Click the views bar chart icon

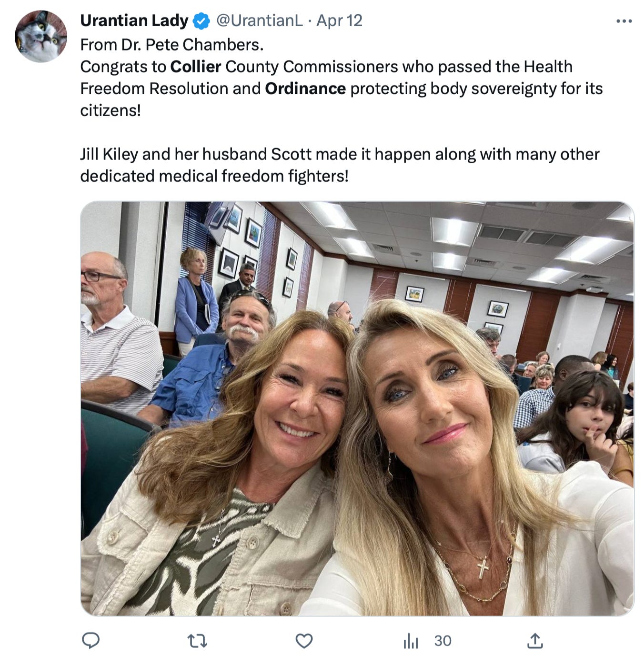(411, 641)
